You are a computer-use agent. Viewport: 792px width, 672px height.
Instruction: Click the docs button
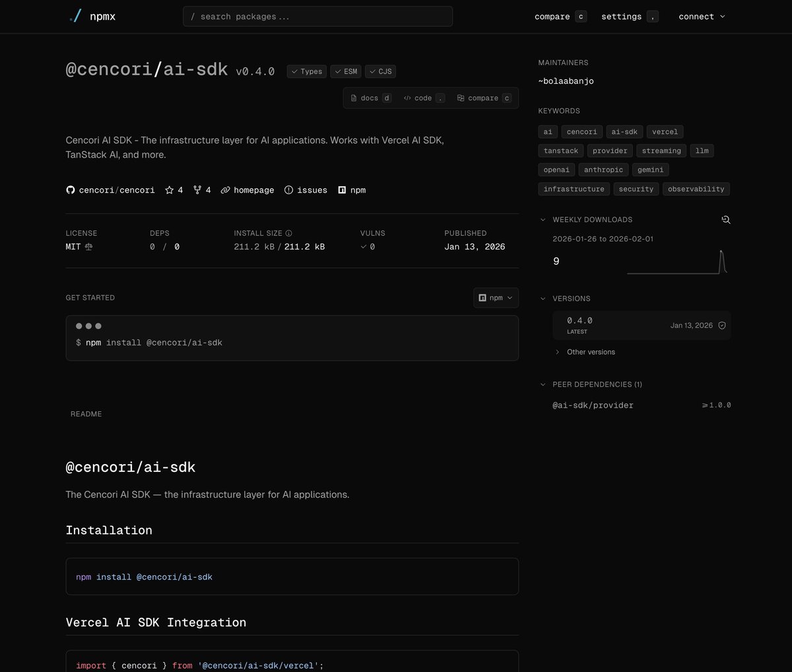(370, 98)
